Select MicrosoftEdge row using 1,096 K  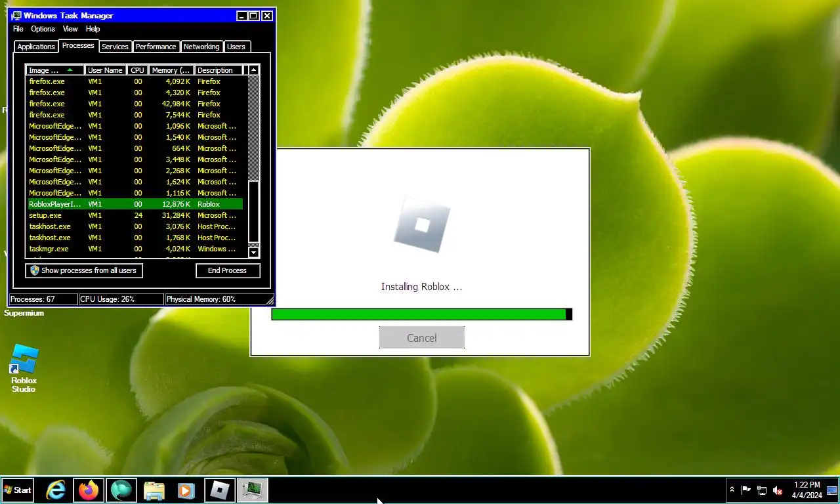point(135,126)
